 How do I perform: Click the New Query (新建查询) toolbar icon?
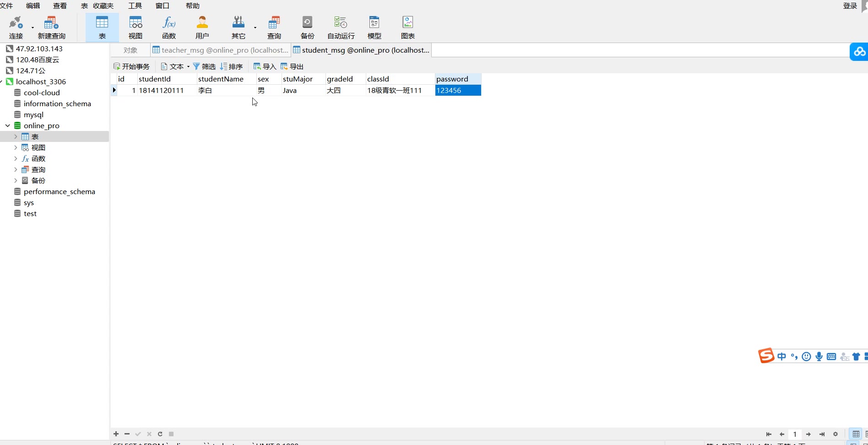click(51, 27)
